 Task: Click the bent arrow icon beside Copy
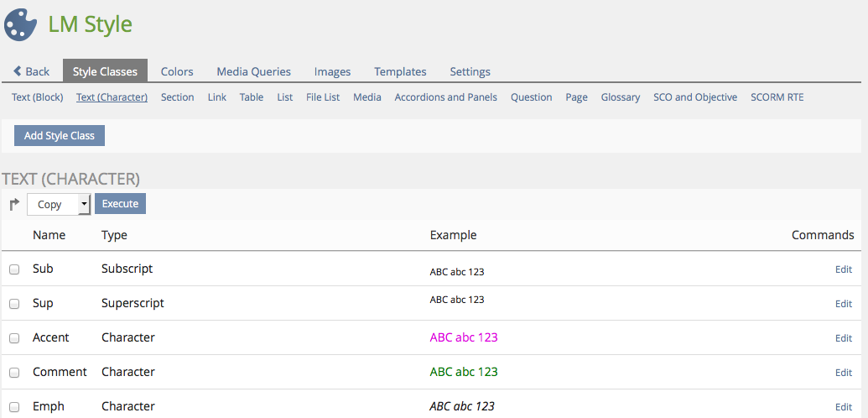(x=14, y=204)
